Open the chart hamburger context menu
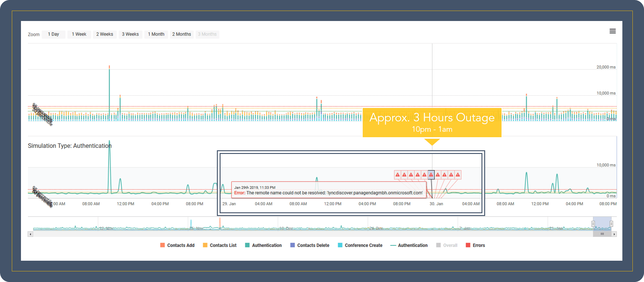644x282 pixels. click(x=612, y=31)
